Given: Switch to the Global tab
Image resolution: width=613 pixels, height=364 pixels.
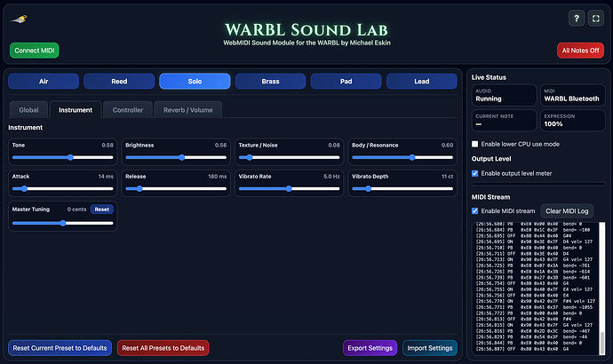Looking at the screenshot, I should [x=29, y=110].
